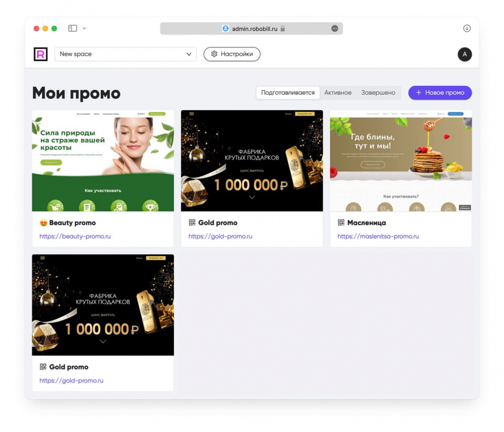Open the Масленица pancake thumbnail
This screenshot has height=432, width=504.
(x=401, y=160)
